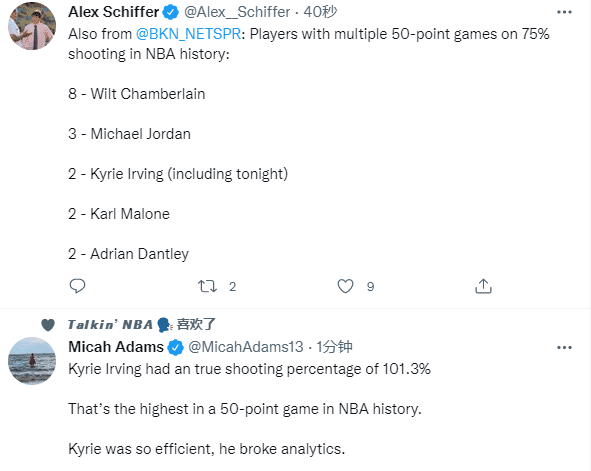Open more options on Alex Schiffer's tweet

click(x=564, y=12)
